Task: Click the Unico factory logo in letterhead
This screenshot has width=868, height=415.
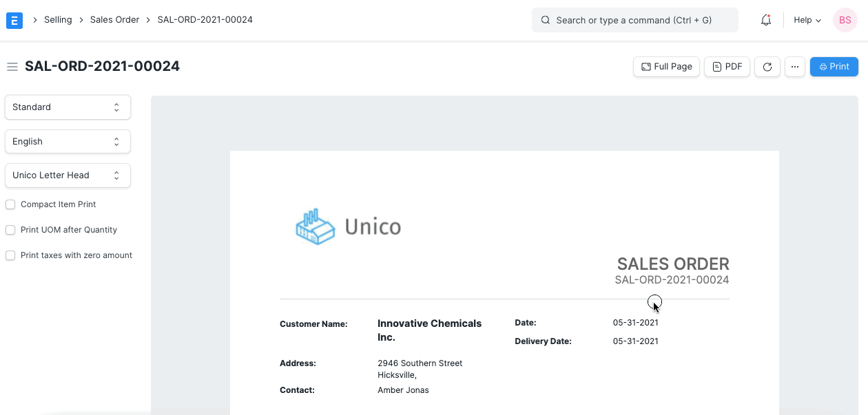Action: [316, 226]
